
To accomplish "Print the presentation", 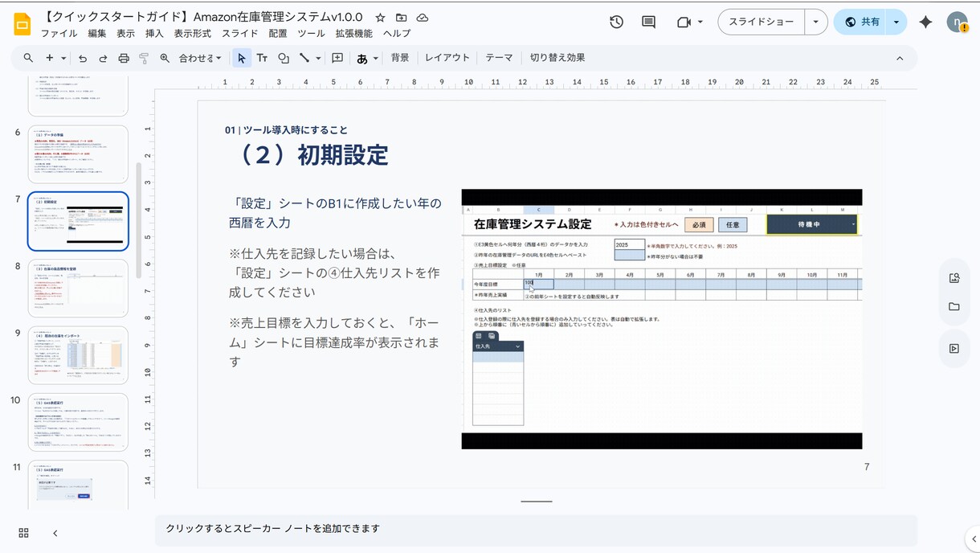I will click(124, 58).
